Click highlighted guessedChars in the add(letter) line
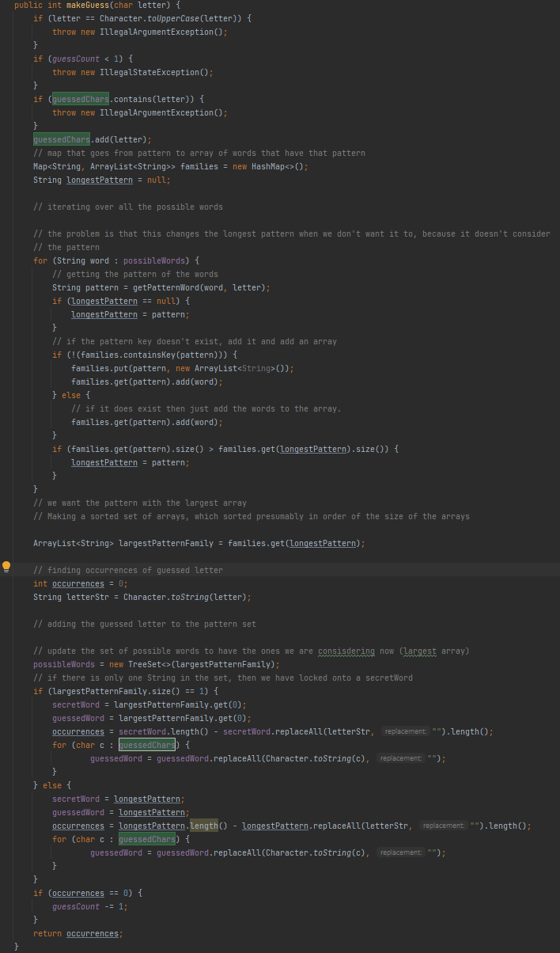This screenshot has width=560, height=953. point(61,139)
